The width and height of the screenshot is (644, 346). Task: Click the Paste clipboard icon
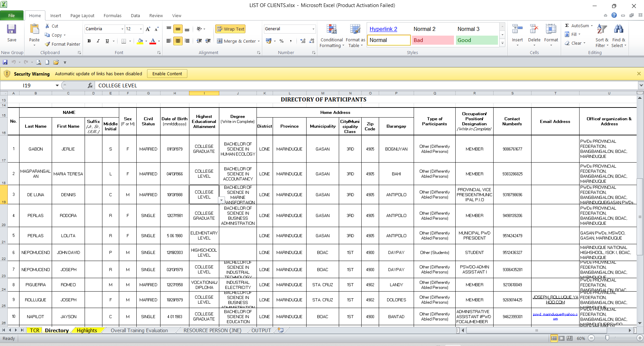34,30
